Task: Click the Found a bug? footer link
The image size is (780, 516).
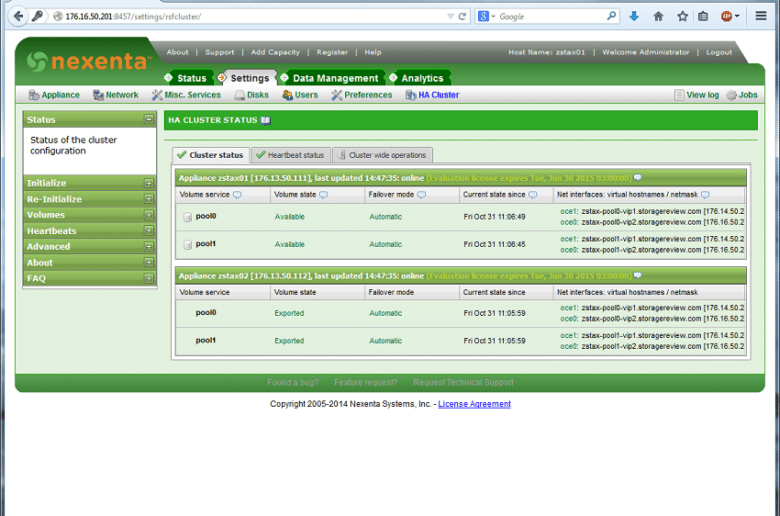Action: [292, 383]
